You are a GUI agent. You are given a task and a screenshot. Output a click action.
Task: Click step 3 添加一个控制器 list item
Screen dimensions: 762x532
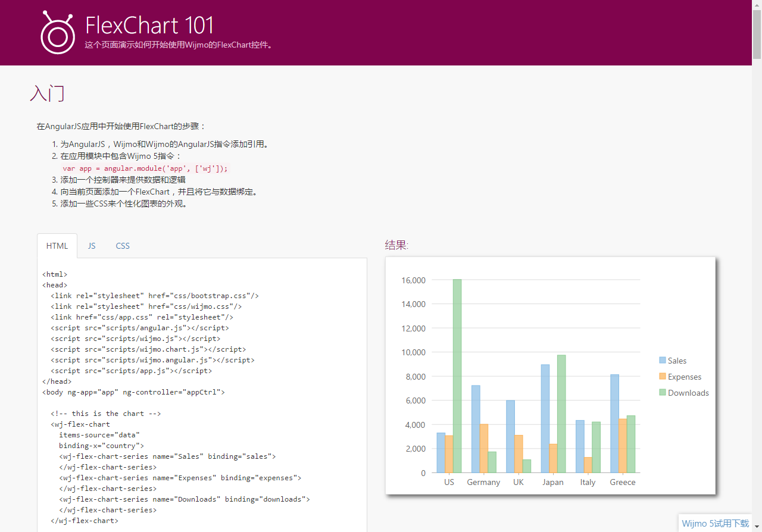tap(123, 180)
